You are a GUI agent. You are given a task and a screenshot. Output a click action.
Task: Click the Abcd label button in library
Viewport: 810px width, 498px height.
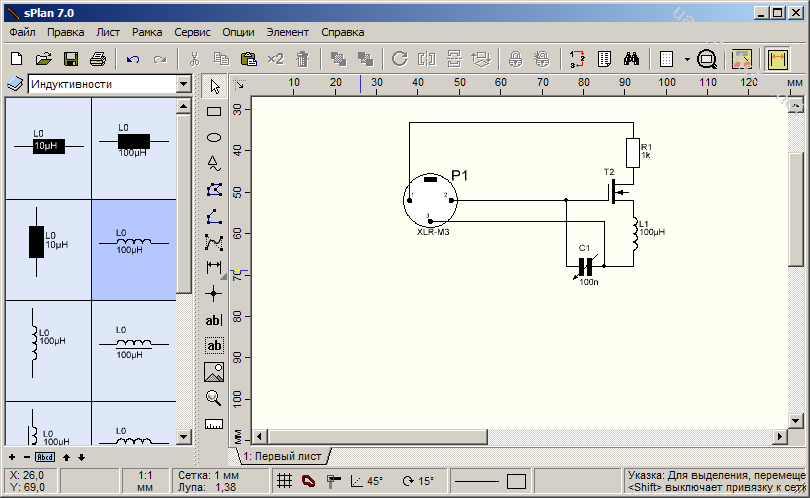tap(46, 457)
